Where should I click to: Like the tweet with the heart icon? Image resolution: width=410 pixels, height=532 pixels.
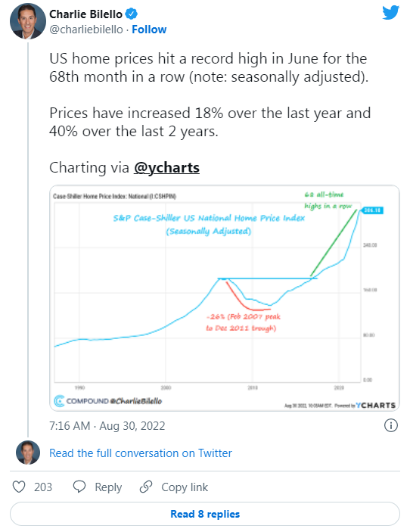click(x=19, y=487)
